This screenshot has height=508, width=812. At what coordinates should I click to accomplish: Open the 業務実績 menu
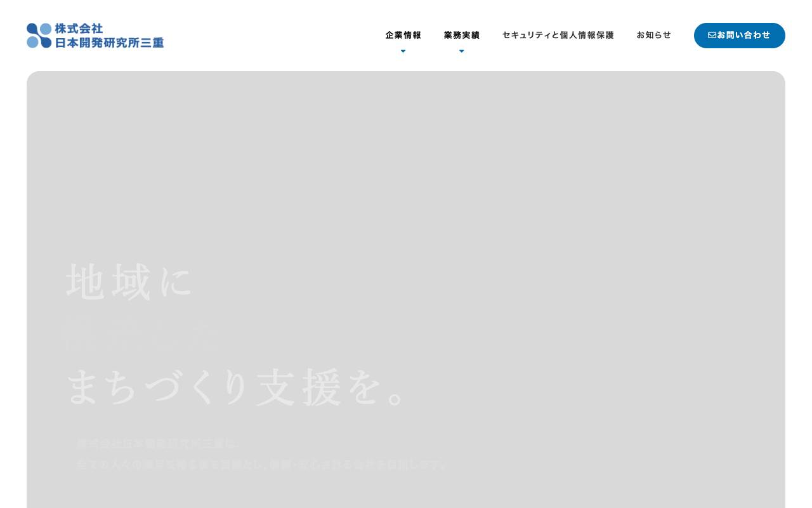pos(462,35)
